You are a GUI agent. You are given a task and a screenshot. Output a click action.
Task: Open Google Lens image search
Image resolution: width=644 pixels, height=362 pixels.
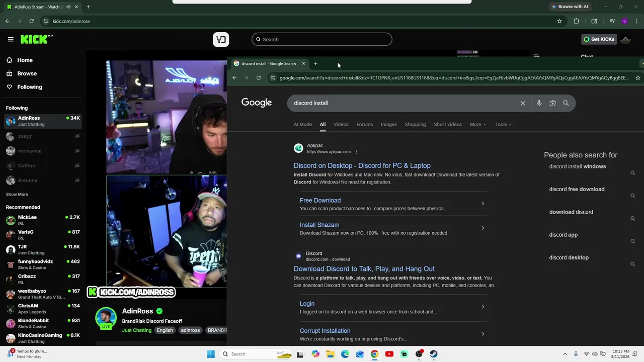[x=552, y=103]
